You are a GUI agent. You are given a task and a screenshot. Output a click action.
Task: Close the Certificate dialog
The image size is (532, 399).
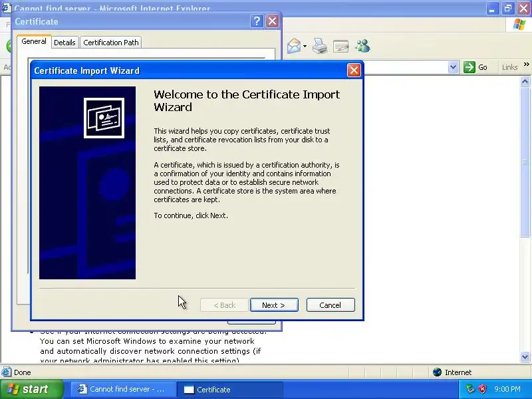click(272, 21)
